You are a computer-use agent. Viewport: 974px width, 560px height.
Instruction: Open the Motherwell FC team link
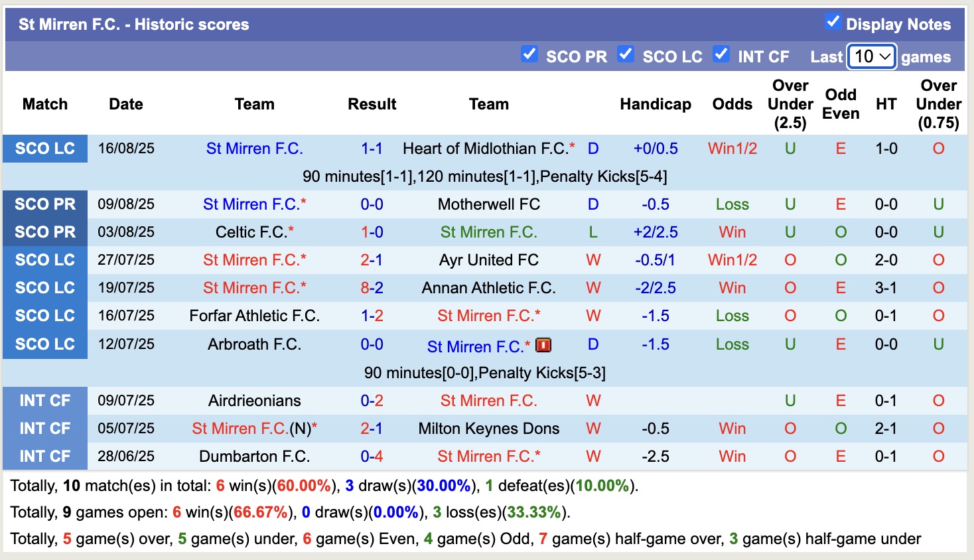coord(488,204)
